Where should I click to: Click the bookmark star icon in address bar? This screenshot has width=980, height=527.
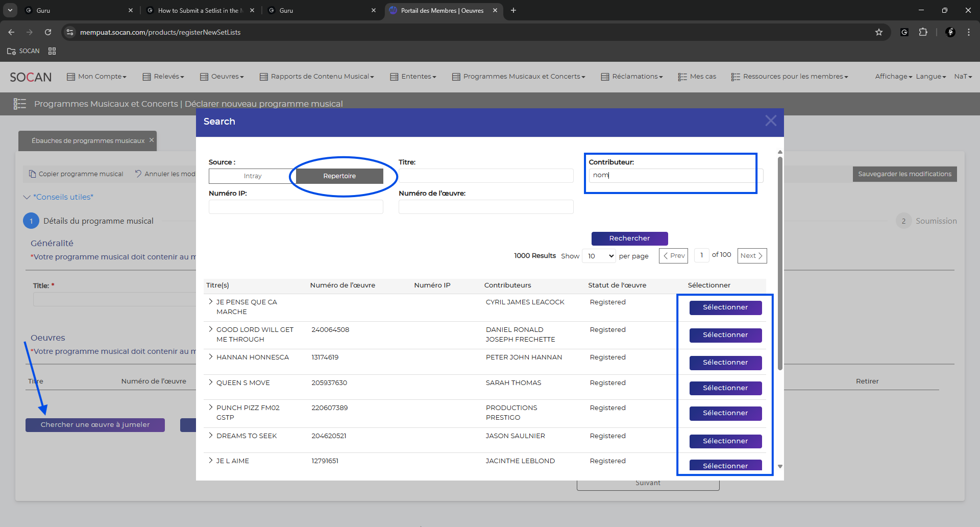(x=878, y=32)
